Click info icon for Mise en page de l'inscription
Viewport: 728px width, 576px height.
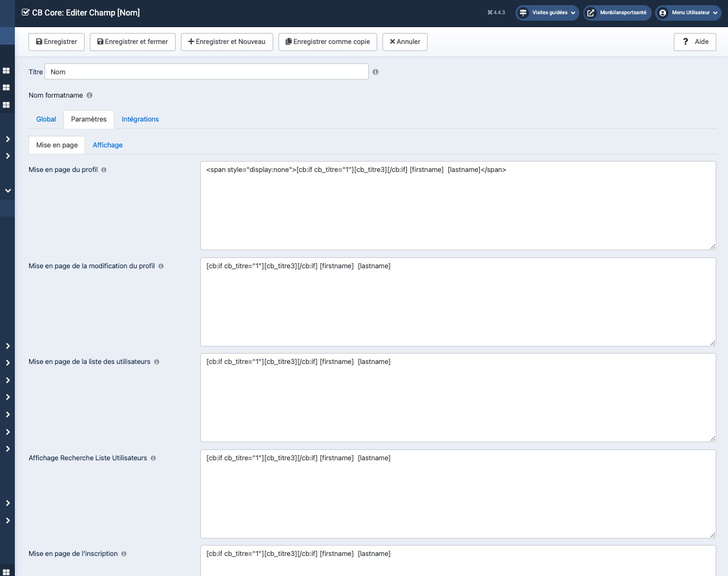tap(123, 554)
